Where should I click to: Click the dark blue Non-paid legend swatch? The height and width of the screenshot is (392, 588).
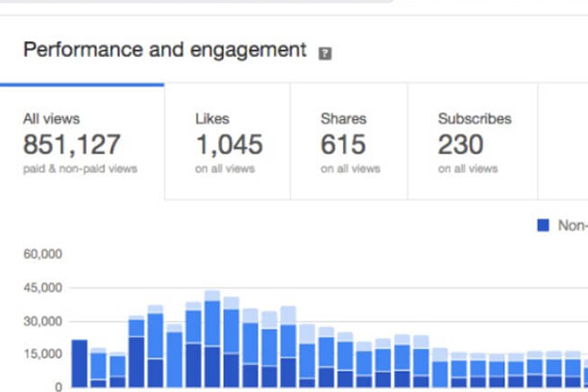pos(543,226)
